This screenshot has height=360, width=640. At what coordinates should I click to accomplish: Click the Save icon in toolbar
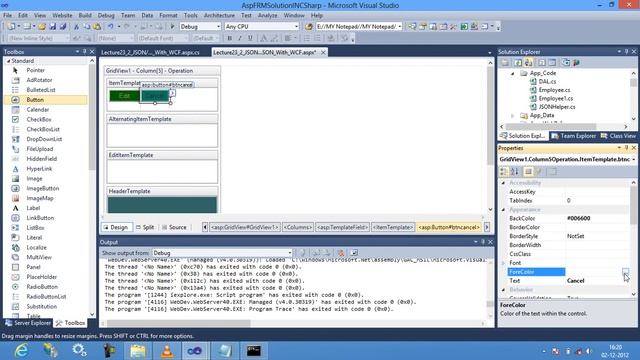tap(53, 27)
